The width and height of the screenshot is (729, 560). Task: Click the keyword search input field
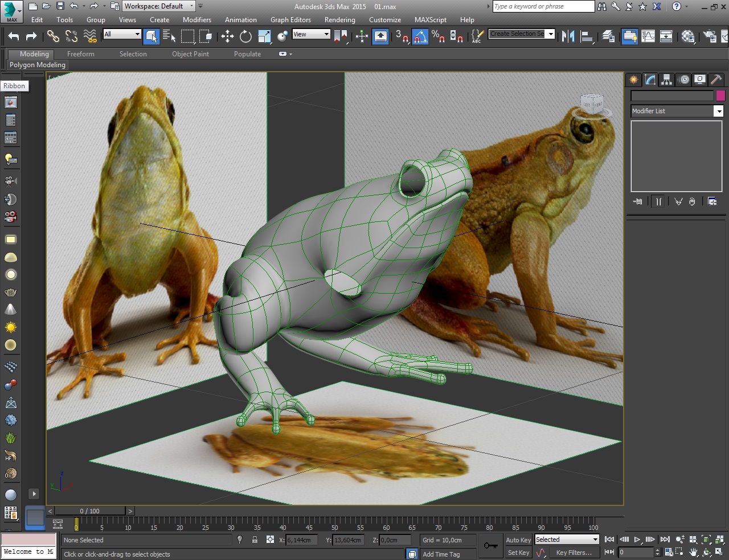pos(543,6)
